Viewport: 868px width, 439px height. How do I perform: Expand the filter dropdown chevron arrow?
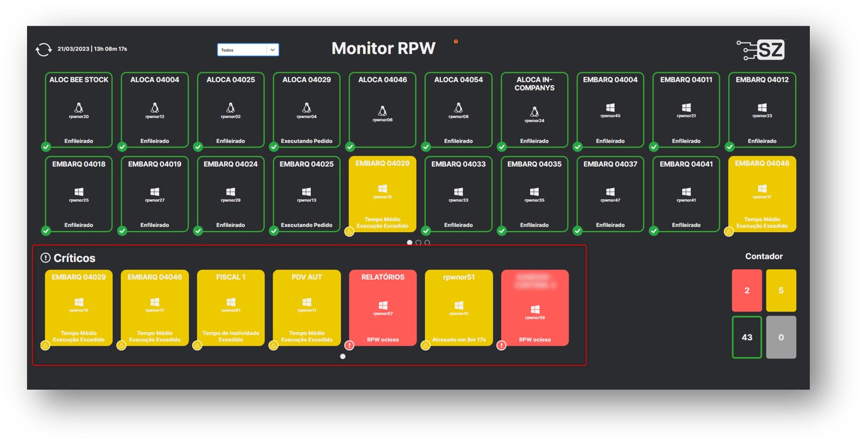coord(272,50)
